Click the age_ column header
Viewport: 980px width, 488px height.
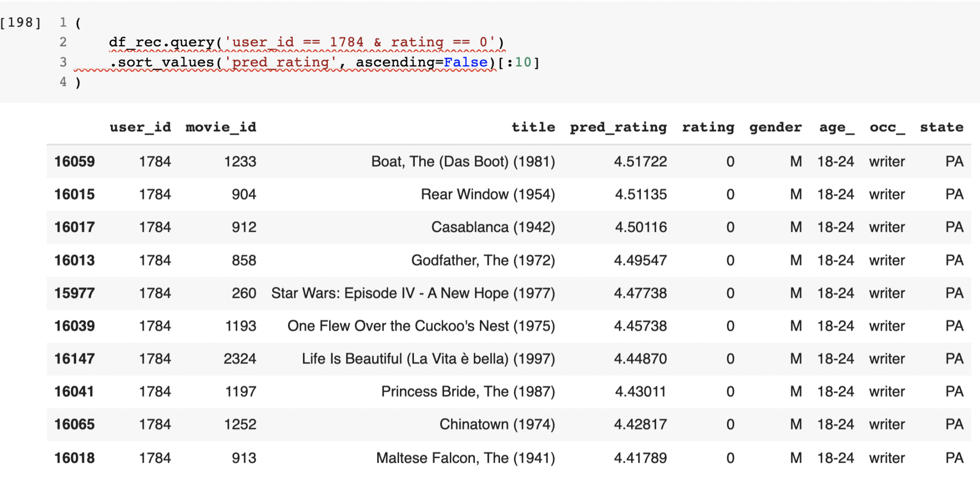pyautogui.click(x=836, y=127)
